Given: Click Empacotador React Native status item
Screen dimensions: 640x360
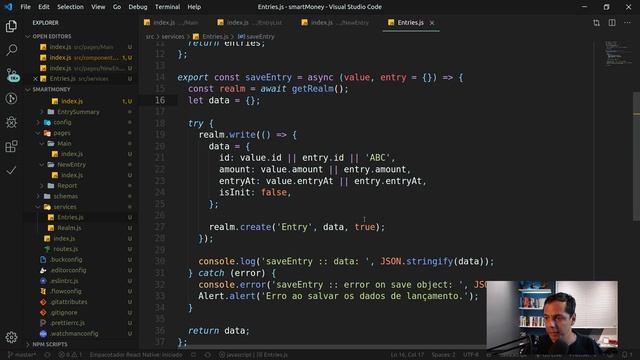Looking at the screenshot, I should pyautogui.click(x=136, y=355).
